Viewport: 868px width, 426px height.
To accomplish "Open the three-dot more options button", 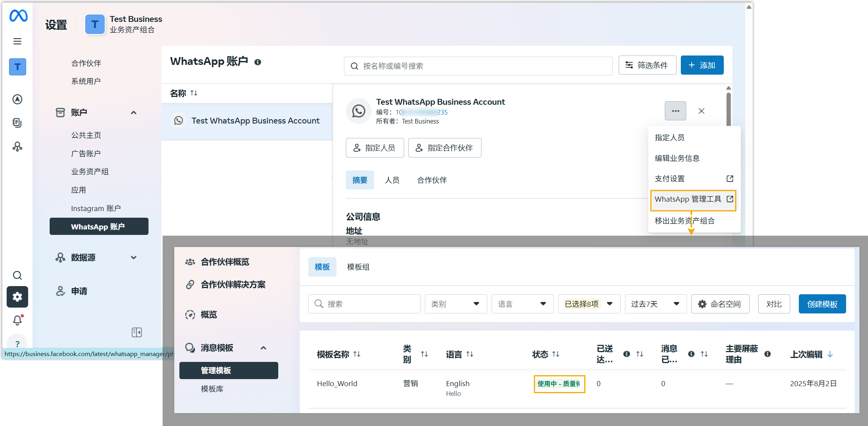I will (x=675, y=111).
